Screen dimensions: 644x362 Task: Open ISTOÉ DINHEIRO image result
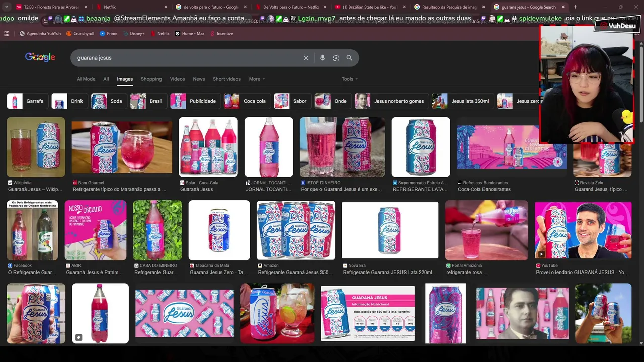342,147
